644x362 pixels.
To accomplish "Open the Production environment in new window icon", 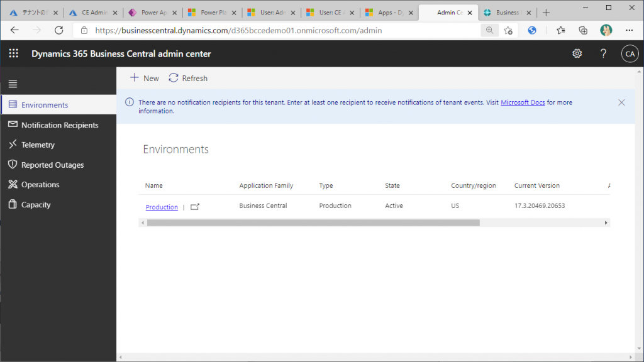I will coord(195,207).
